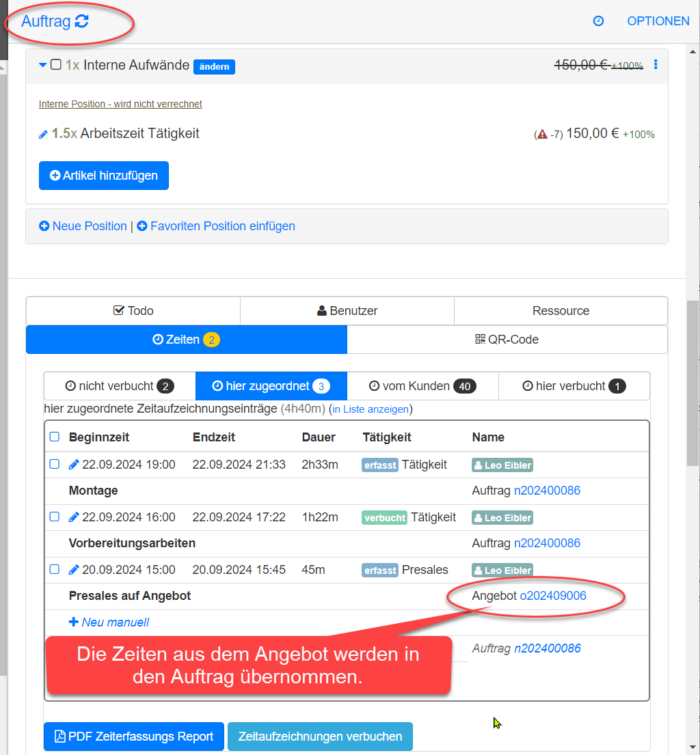Open the hier verbucht tab
Viewport: 700px width, 755px height.
[574, 386]
